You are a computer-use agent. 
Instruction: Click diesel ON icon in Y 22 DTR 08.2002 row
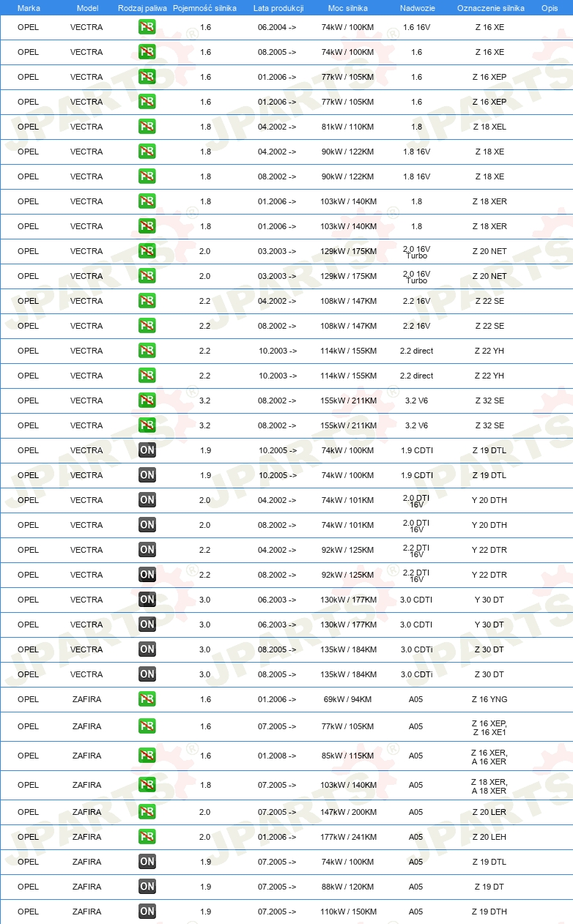point(147,575)
